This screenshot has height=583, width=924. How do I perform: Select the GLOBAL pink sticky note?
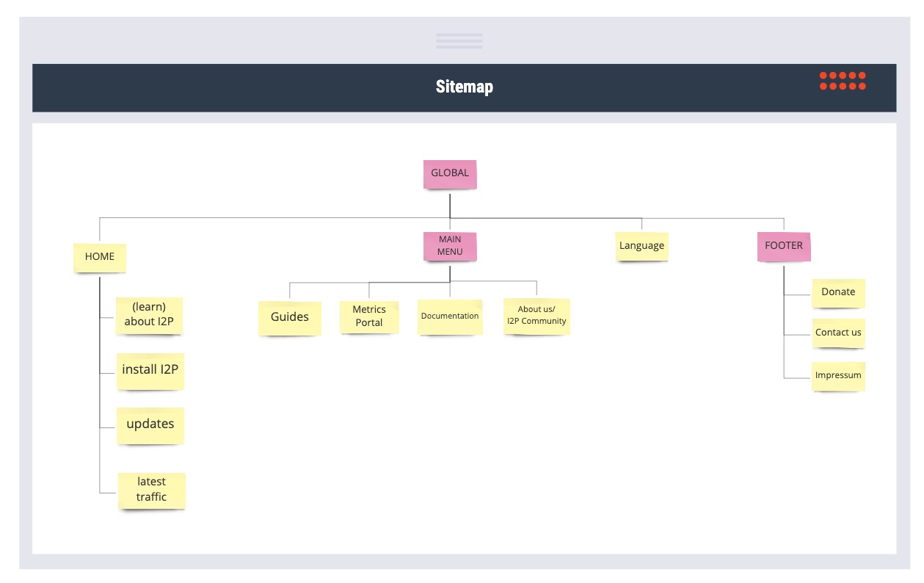pyautogui.click(x=450, y=174)
